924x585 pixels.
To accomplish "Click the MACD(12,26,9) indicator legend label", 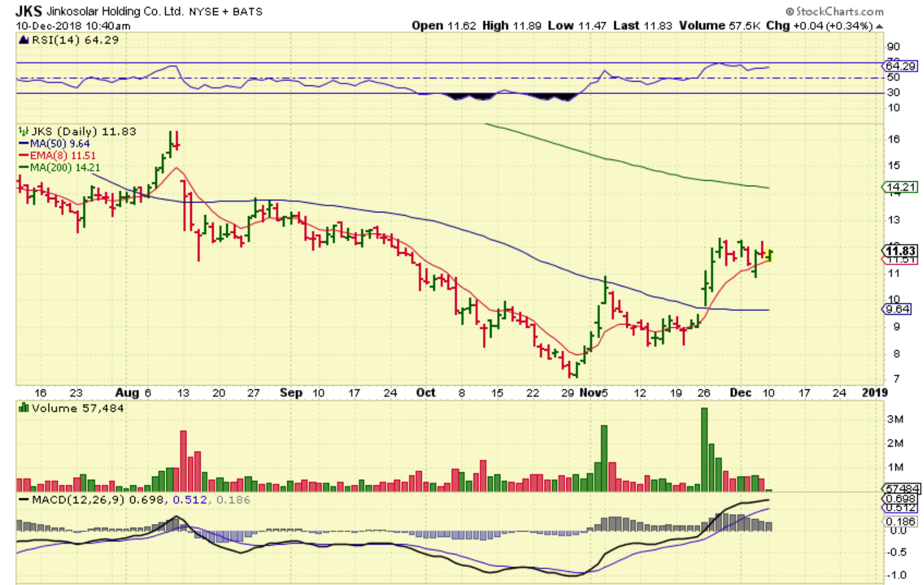I will point(78,500).
